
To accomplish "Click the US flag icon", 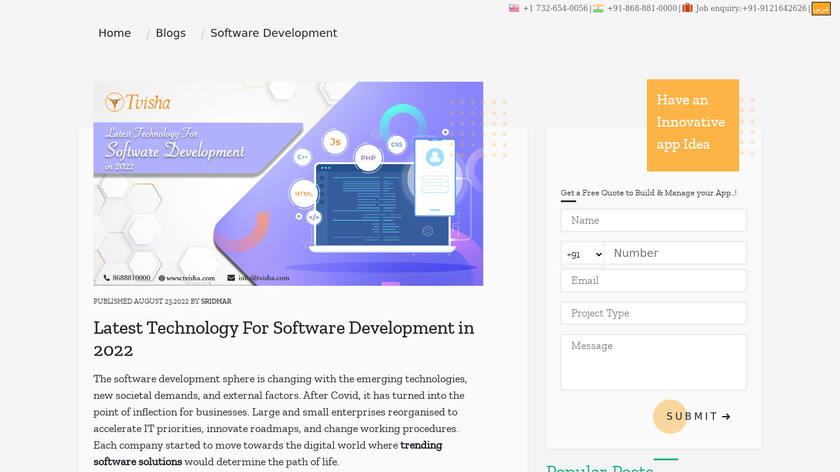I will [x=514, y=8].
